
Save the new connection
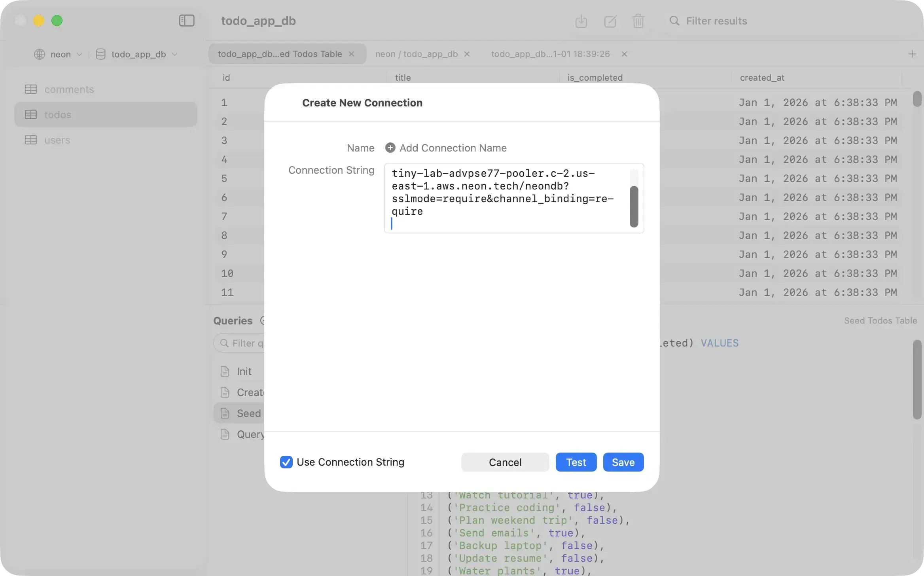pos(623,462)
